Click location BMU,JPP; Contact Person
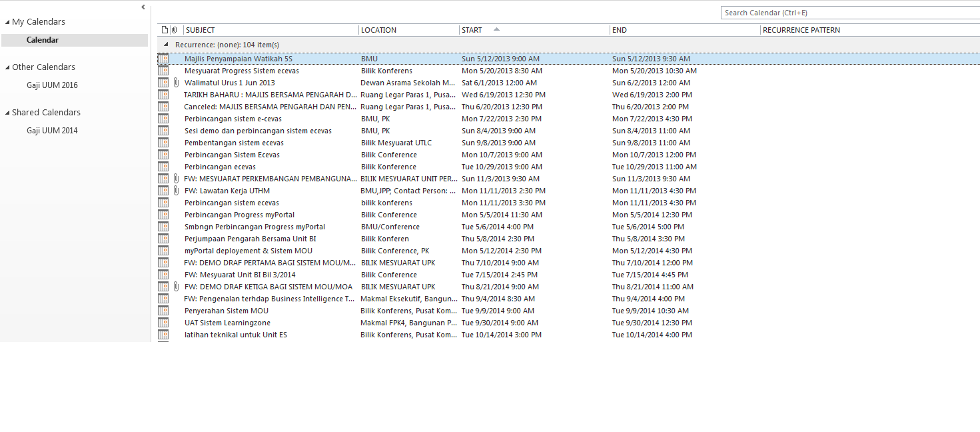 pyautogui.click(x=408, y=191)
